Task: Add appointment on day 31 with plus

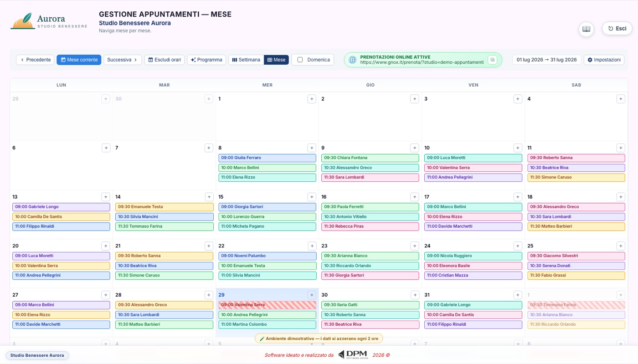Action: (518, 295)
